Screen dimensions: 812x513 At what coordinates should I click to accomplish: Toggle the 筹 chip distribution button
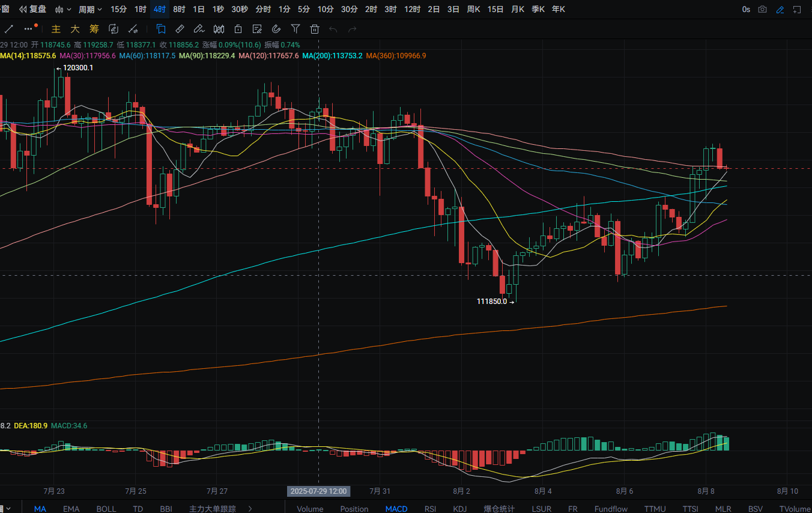tap(94, 28)
